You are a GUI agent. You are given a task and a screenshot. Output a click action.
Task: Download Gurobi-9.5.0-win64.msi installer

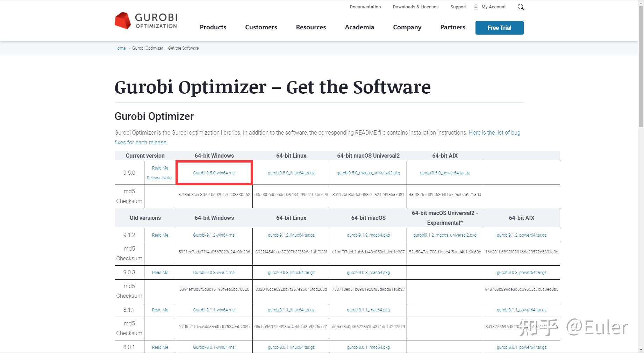[214, 173]
